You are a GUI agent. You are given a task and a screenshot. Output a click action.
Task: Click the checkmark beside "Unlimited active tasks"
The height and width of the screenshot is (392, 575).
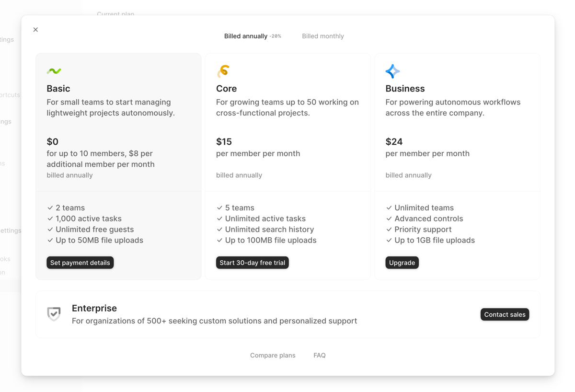[x=219, y=219]
